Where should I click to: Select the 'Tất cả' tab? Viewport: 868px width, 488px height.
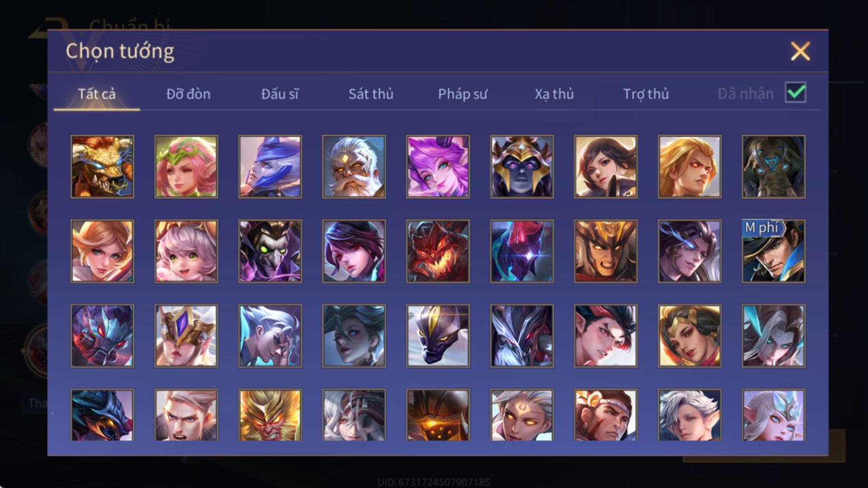pos(96,94)
